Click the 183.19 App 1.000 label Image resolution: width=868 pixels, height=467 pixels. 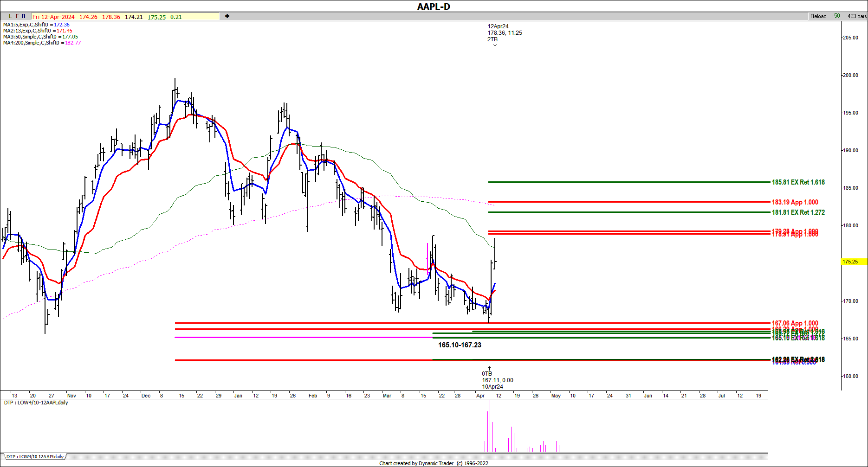[x=795, y=202]
